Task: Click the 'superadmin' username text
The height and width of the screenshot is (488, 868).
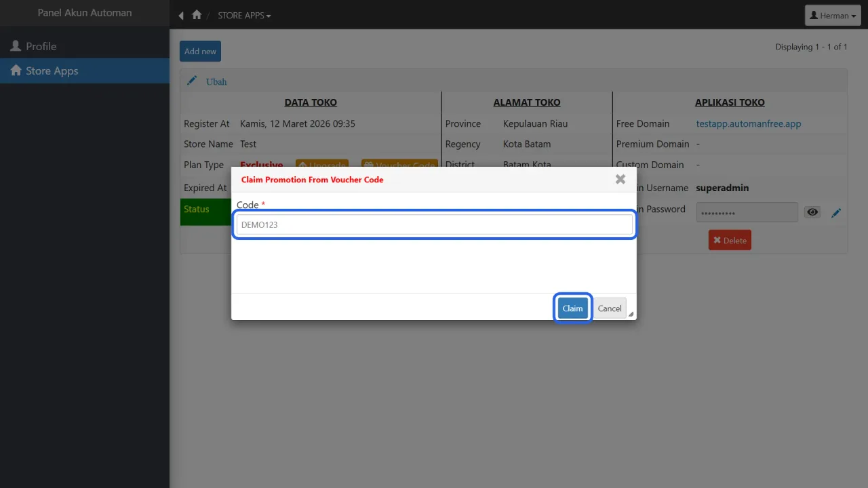Action: tap(722, 188)
